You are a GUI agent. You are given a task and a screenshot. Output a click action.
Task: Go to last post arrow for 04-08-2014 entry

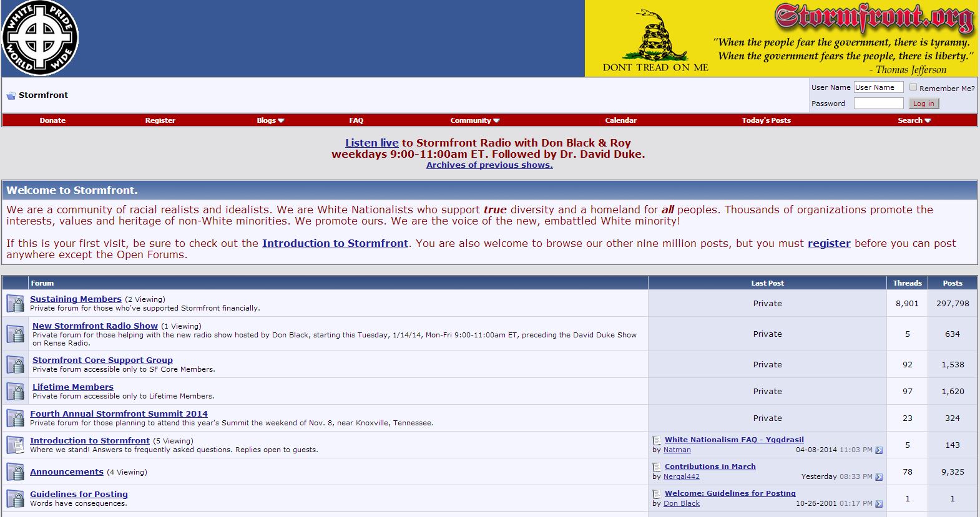879,450
